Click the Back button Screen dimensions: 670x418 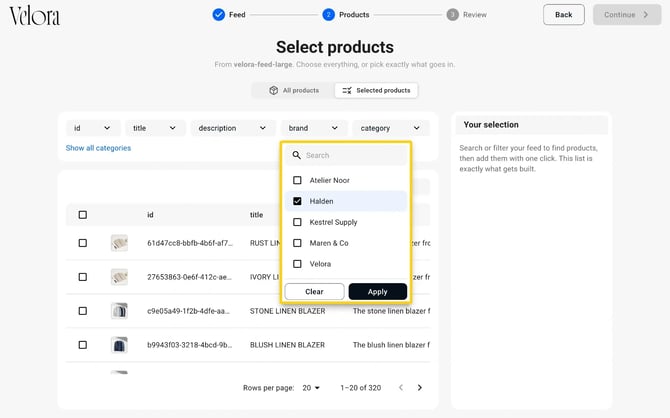point(564,15)
